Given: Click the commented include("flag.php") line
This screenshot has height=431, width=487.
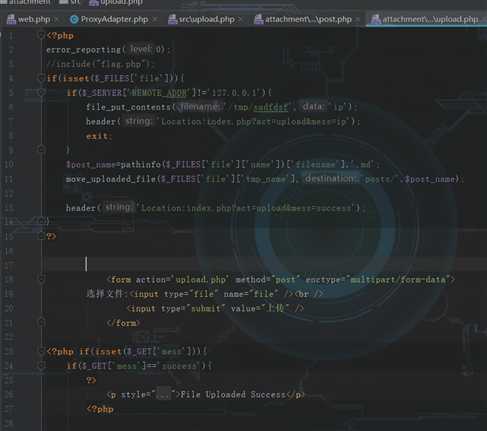Looking at the screenshot, I should (x=100, y=64).
